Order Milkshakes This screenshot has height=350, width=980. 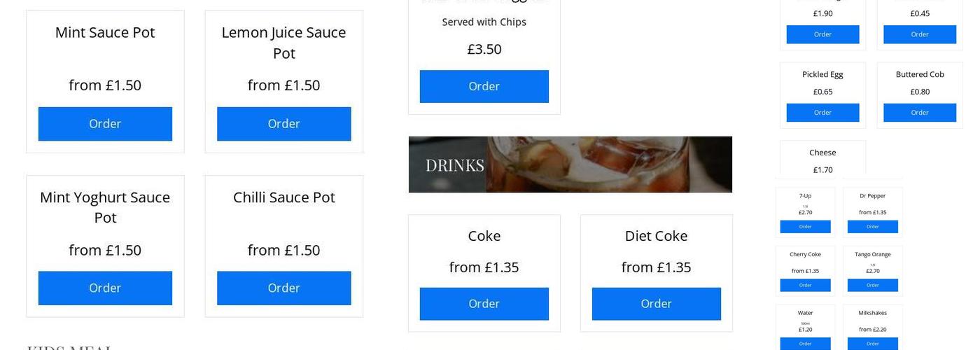click(x=872, y=344)
